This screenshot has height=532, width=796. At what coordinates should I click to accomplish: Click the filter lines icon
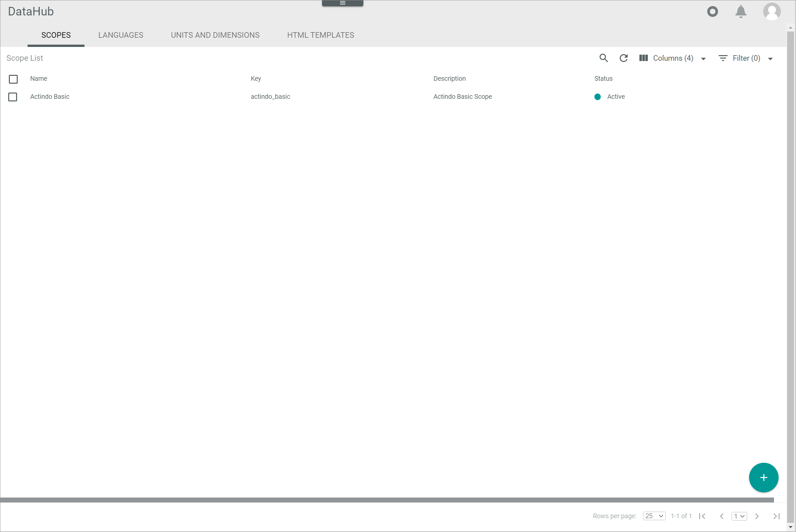click(723, 58)
